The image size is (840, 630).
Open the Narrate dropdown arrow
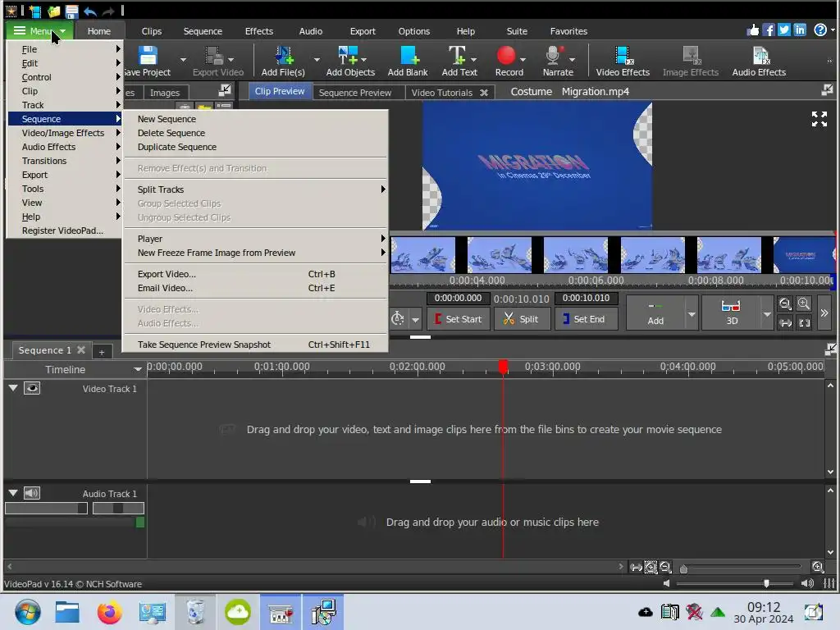coord(572,59)
